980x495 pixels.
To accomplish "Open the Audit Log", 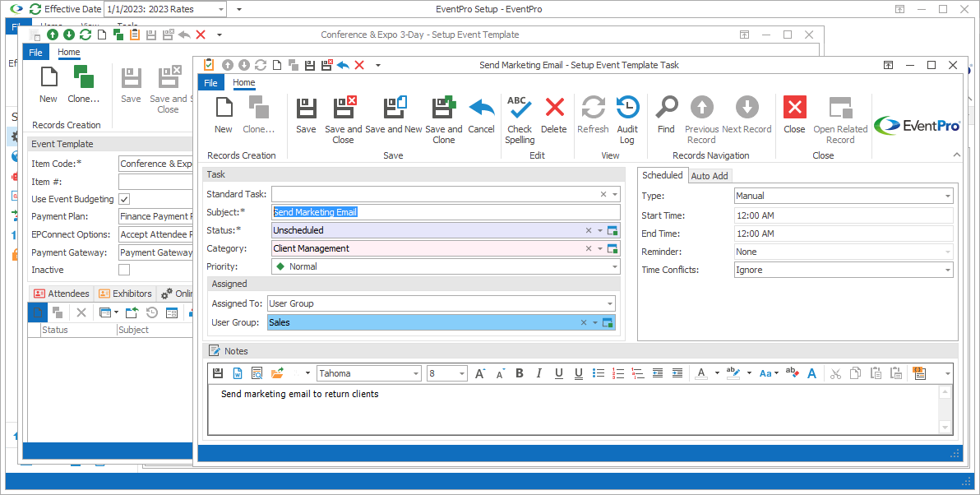I will tap(626, 120).
